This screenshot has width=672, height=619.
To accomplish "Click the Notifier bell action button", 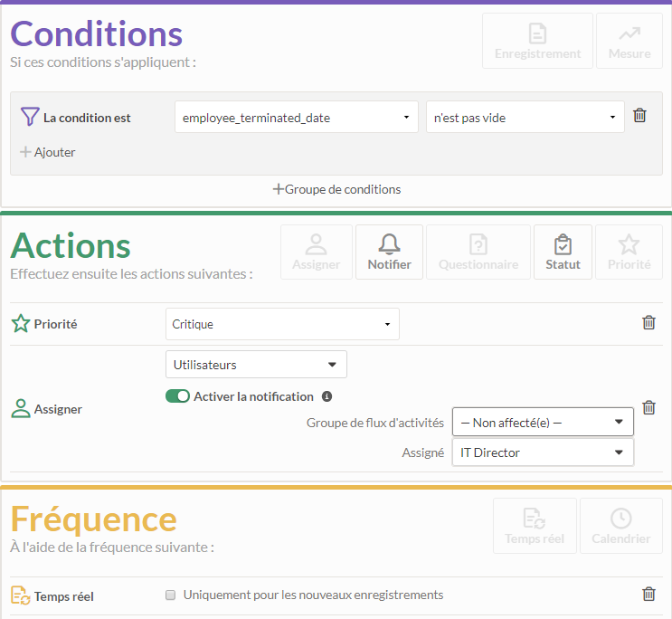I will 389,252.
